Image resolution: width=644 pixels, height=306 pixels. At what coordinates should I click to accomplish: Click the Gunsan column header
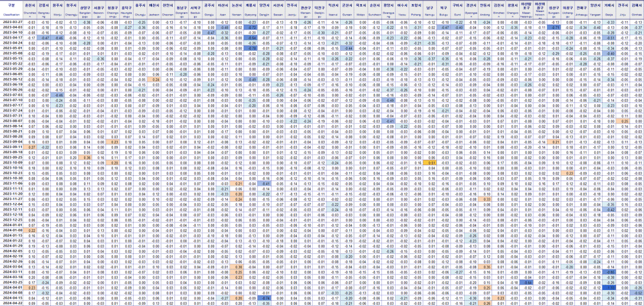point(348,10)
